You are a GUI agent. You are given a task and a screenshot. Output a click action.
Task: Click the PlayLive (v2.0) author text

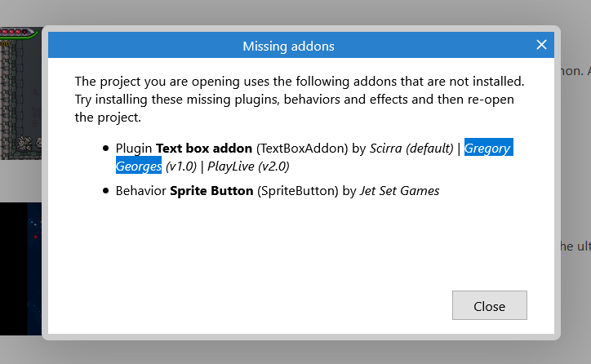click(248, 166)
